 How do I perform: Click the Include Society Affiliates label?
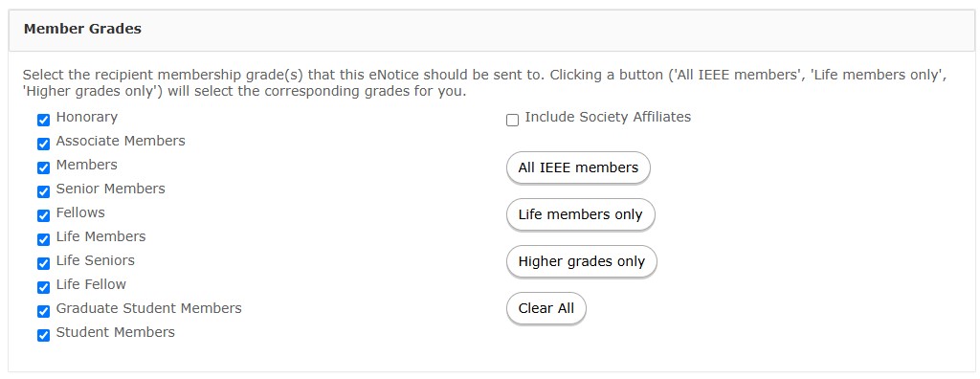pos(608,117)
